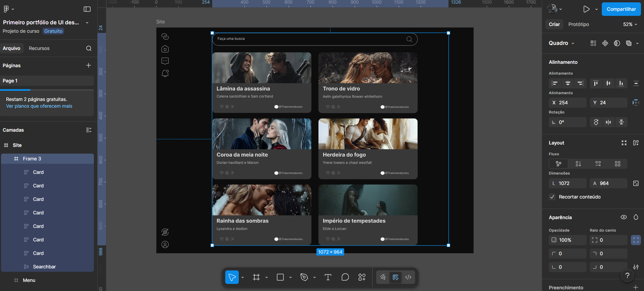
Task: Open the Ver planos que oferecem mais link
Action: pos(39,106)
